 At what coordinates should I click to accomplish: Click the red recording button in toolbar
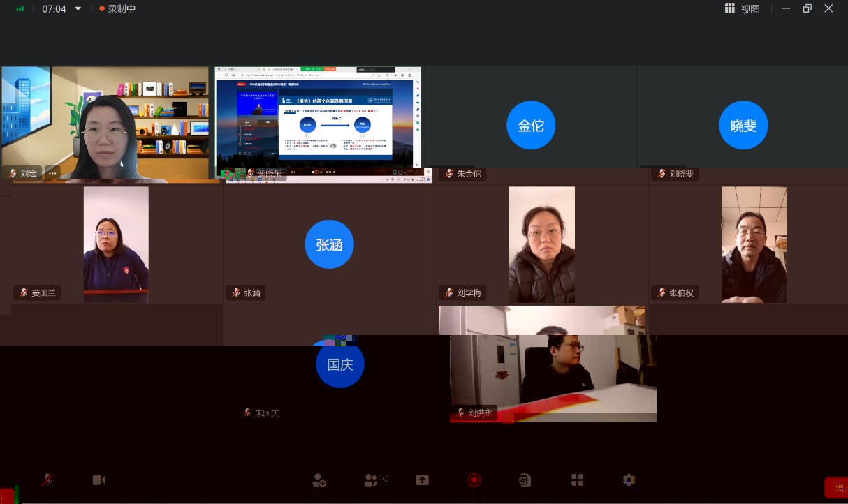[x=474, y=480]
